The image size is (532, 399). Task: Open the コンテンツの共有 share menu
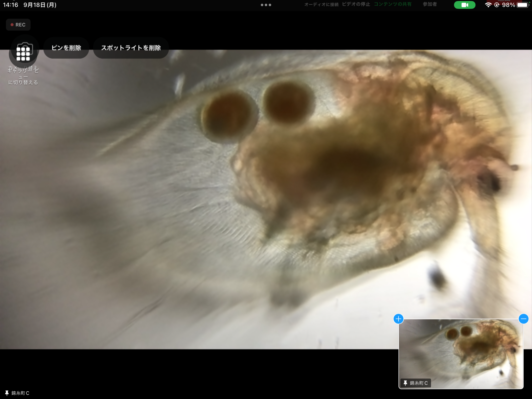(x=393, y=4)
